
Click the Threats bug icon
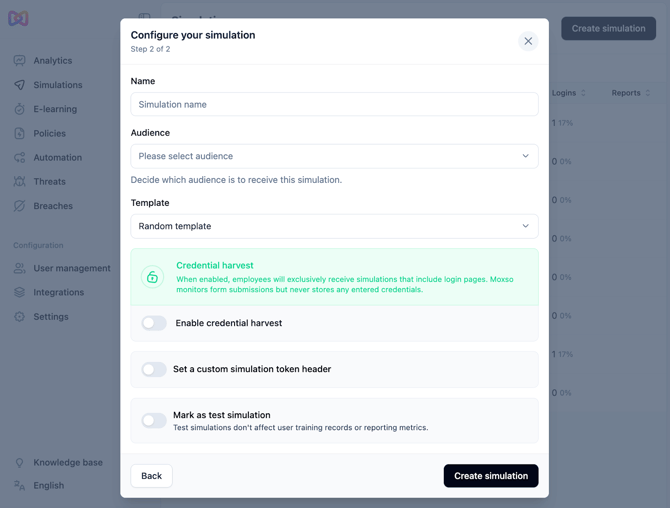(20, 182)
